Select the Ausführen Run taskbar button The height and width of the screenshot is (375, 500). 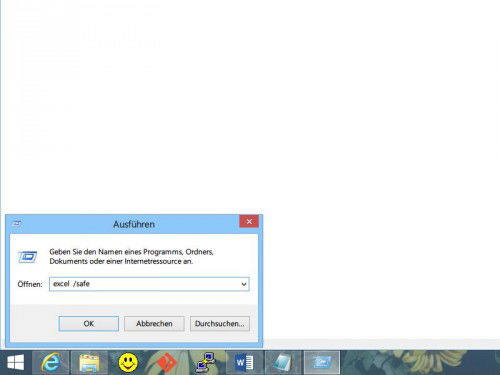[x=322, y=362]
